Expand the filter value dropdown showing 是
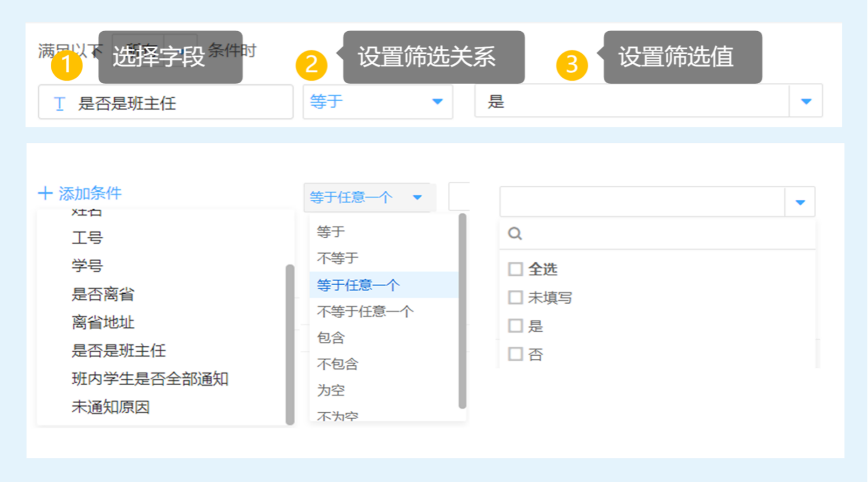Viewport: 868px width, 482px height. [x=806, y=102]
